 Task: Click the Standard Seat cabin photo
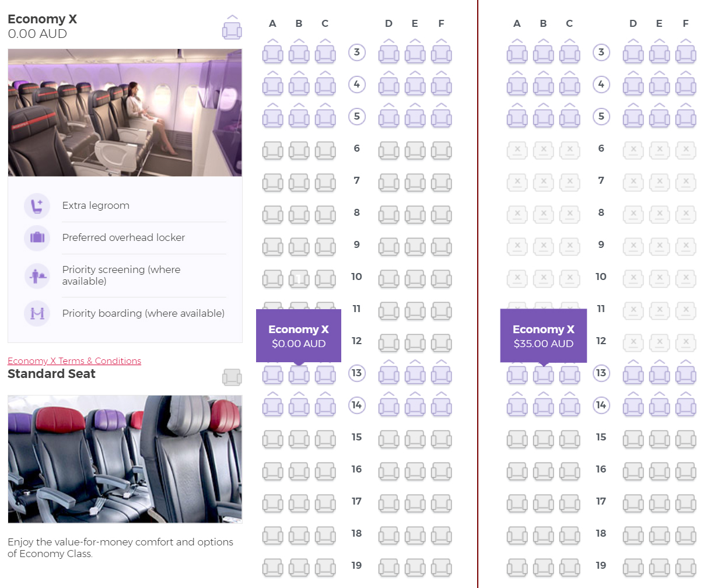click(x=125, y=459)
